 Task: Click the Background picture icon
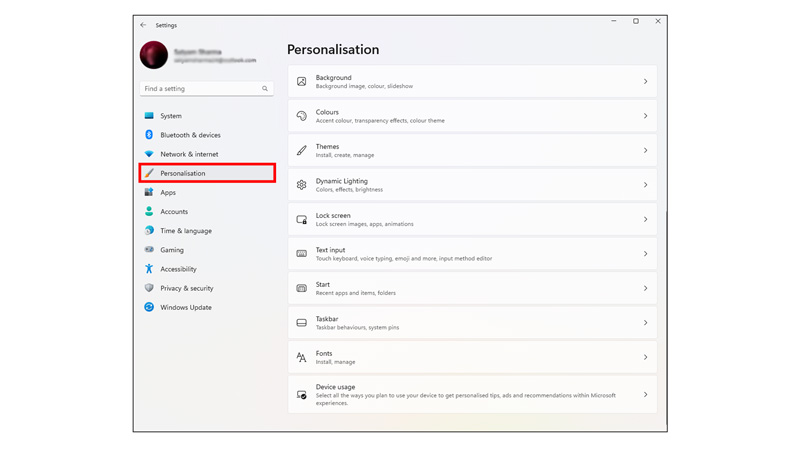[302, 82]
